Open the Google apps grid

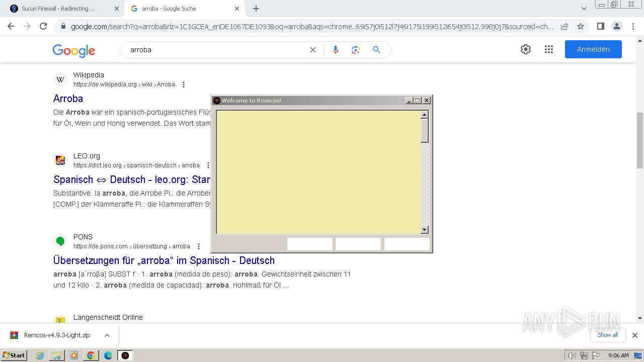click(549, 49)
